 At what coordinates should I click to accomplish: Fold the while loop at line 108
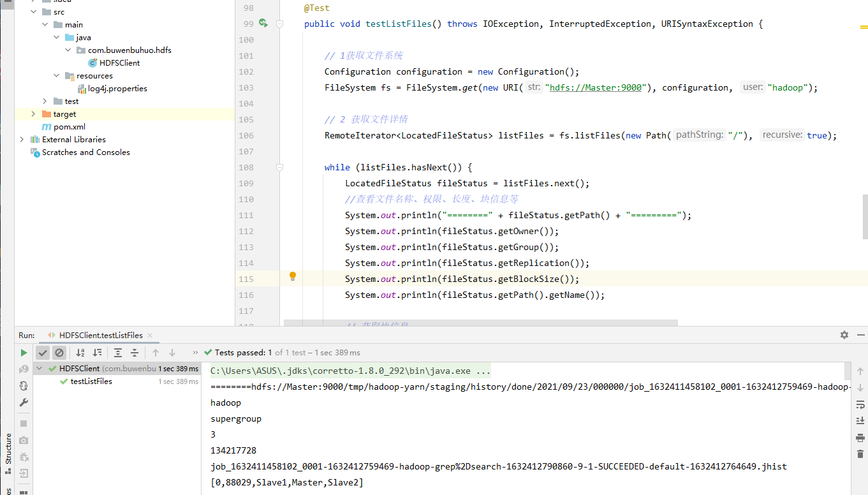pyautogui.click(x=279, y=167)
